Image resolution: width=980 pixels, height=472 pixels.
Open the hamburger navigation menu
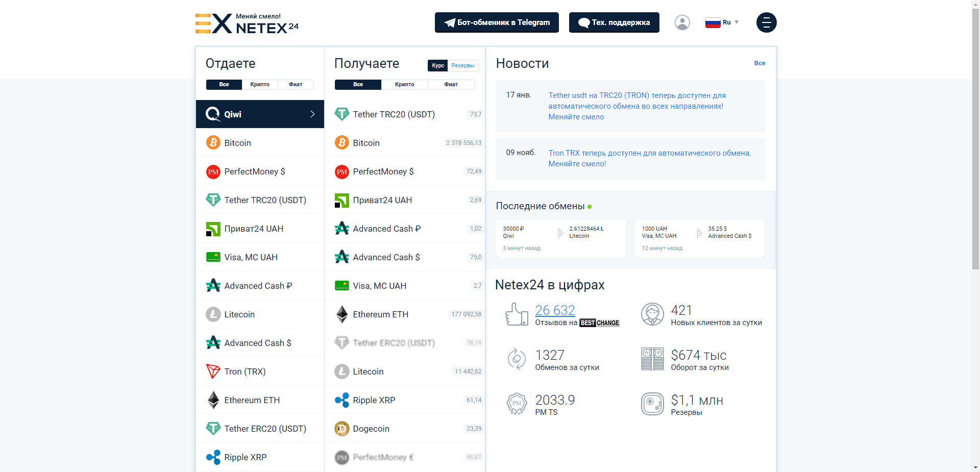pyautogui.click(x=766, y=22)
